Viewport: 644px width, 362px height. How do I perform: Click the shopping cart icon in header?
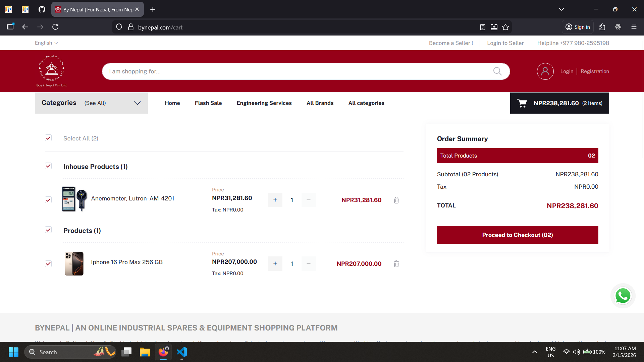click(522, 103)
